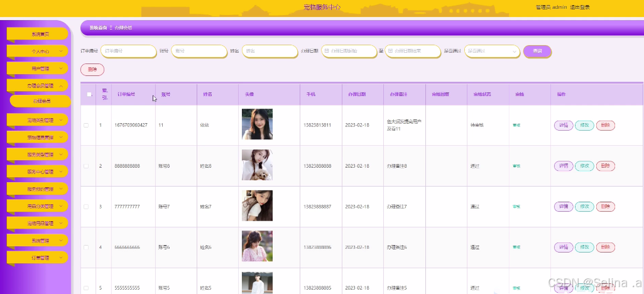Click phone number 13823813811 cell
This screenshot has width=644, height=294.
pyautogui.click(x=317, y=125)
